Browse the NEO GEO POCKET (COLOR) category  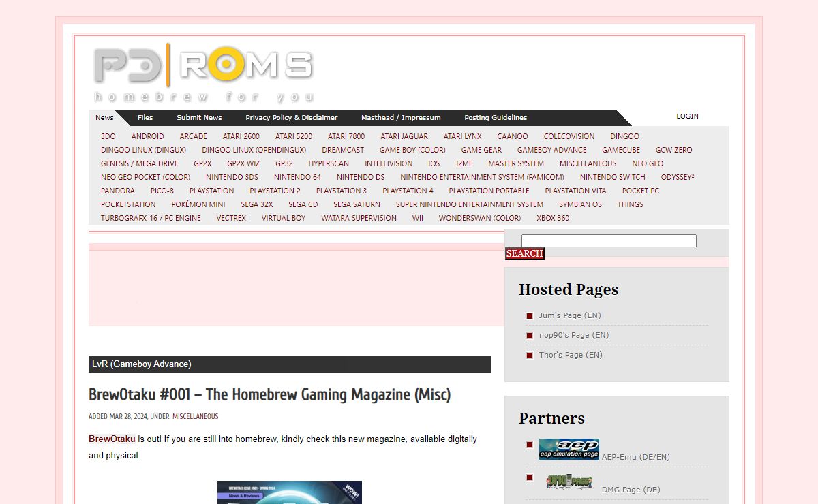(x=146, y=177)
